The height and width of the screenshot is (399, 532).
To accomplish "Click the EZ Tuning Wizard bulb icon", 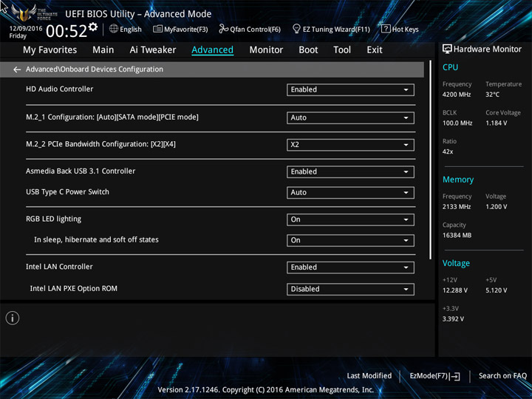I will (296, 29).
